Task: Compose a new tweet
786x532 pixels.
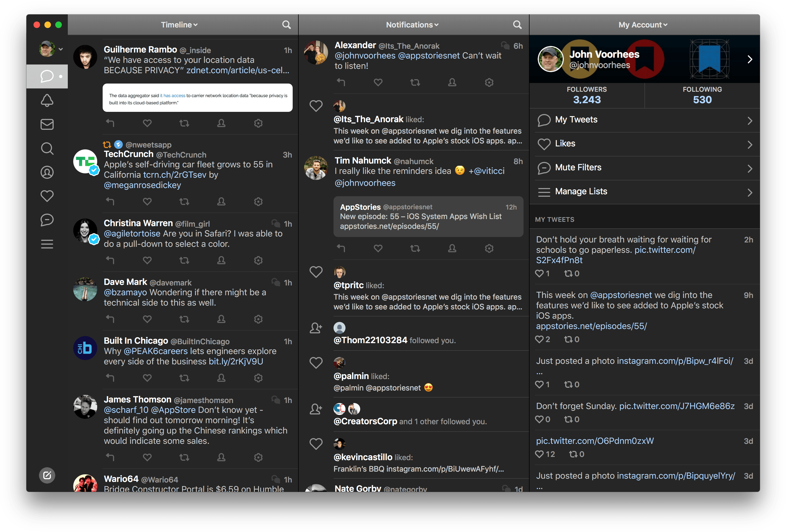Action: coord(47,476)
